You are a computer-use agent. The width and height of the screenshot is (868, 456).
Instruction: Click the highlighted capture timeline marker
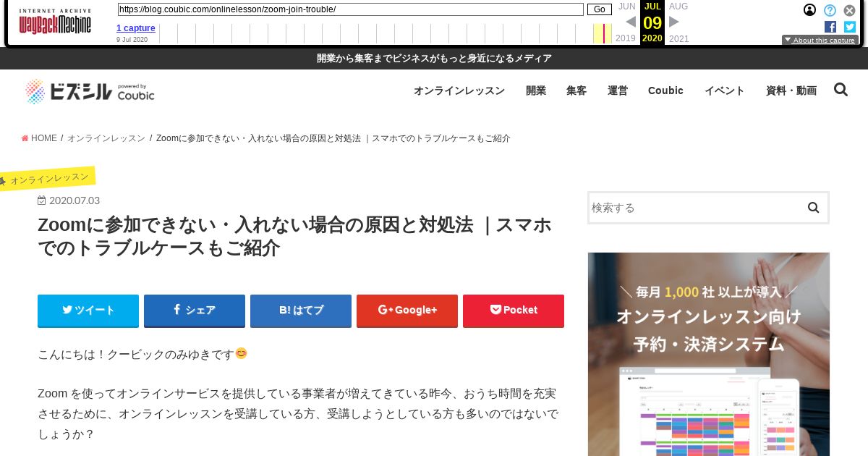click(603, 33)
